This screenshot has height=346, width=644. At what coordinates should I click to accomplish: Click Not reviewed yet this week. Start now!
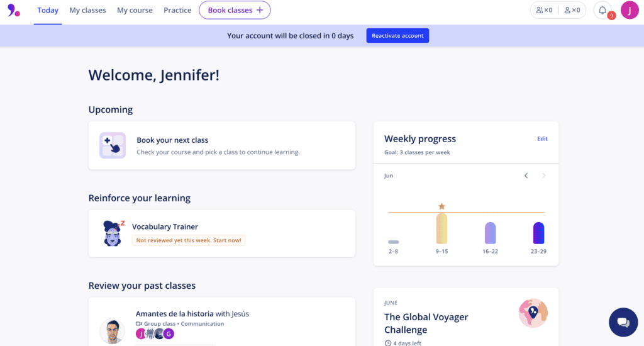click(189, 240)
